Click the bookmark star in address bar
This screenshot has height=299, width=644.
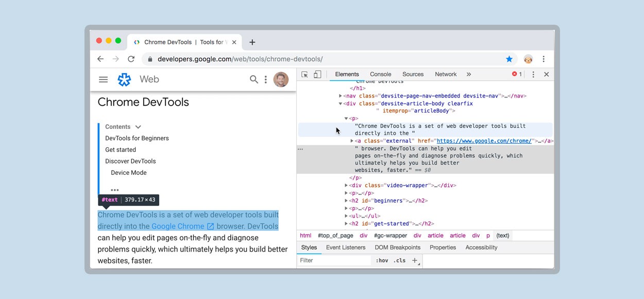point(509,59)
